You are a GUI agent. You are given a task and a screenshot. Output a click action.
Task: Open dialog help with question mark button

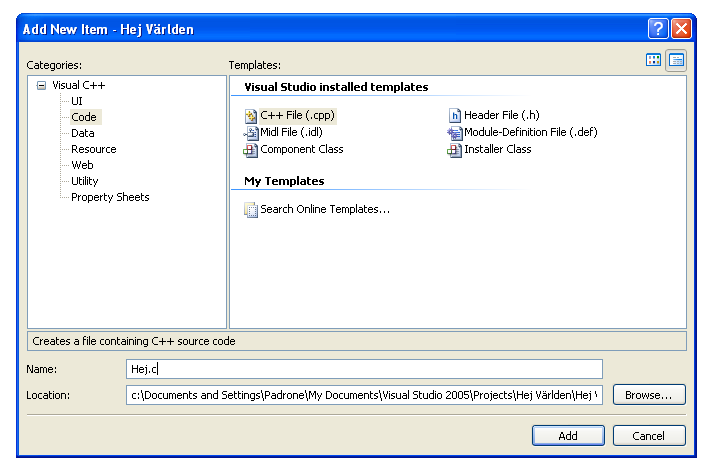tap(658, 29)
